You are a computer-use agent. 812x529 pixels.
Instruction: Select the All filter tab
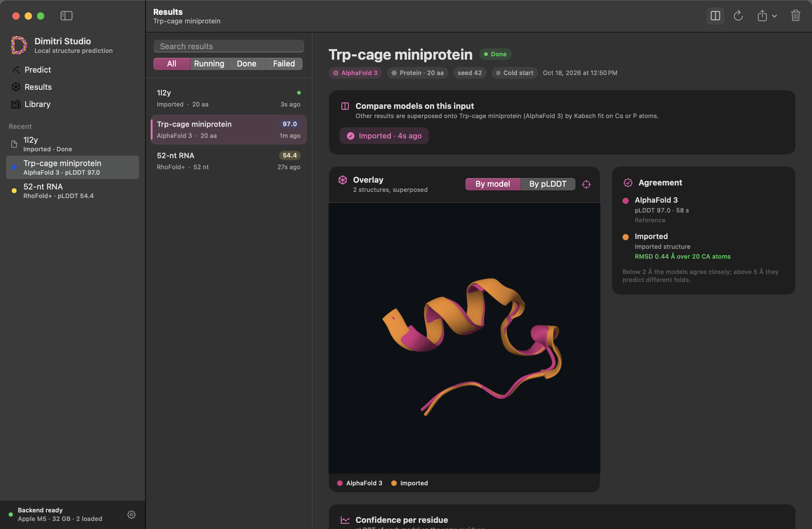click(172, 63)
